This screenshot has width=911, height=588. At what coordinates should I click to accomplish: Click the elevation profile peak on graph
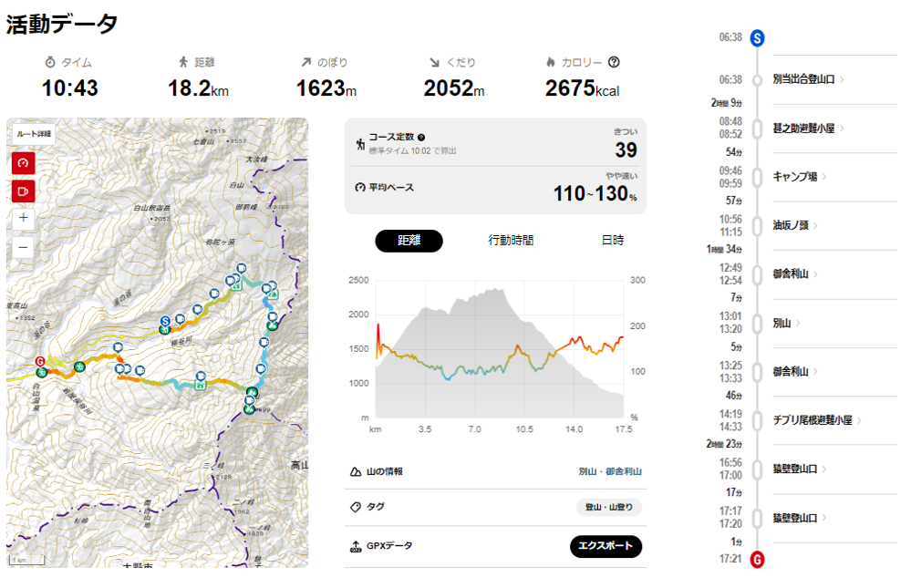click(x=495, y=290)
